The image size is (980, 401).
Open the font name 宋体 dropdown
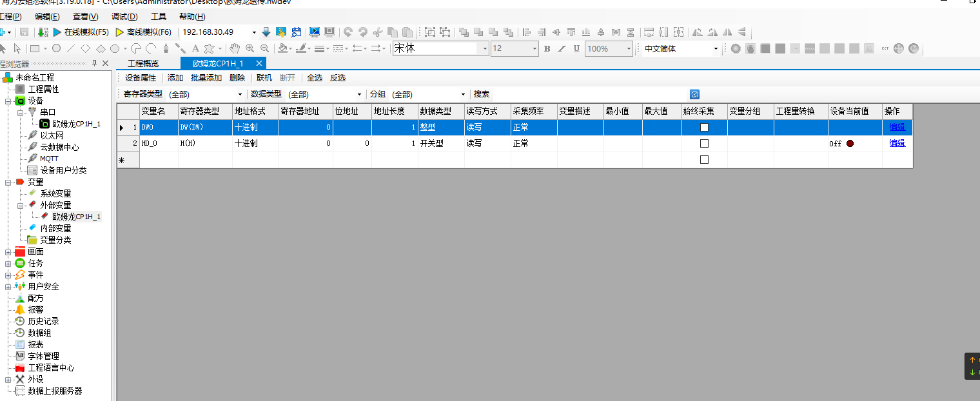[485, 48]
